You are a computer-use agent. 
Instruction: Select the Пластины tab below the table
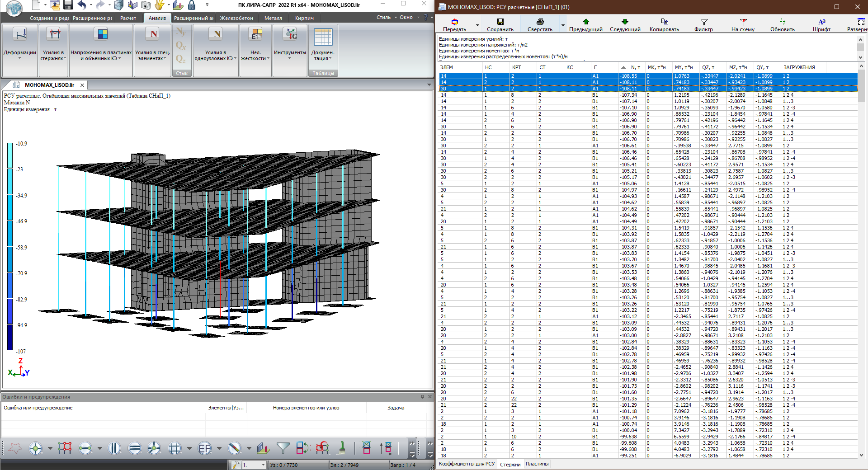click(x=537, y=464)
